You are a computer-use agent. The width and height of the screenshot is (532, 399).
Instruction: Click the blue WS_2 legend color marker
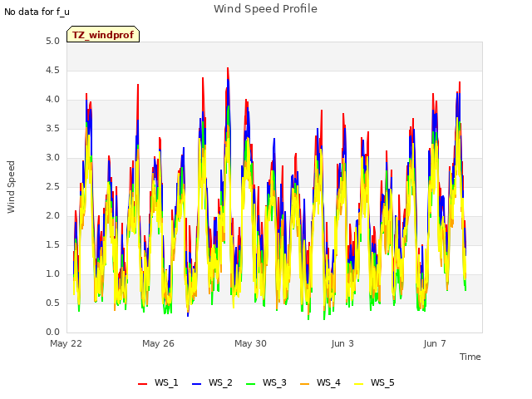196,384
